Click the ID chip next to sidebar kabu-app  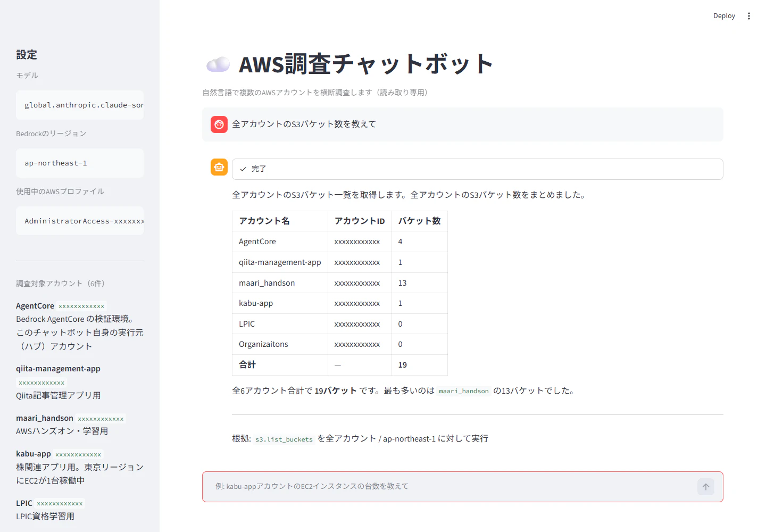click(x=78, y=454)
